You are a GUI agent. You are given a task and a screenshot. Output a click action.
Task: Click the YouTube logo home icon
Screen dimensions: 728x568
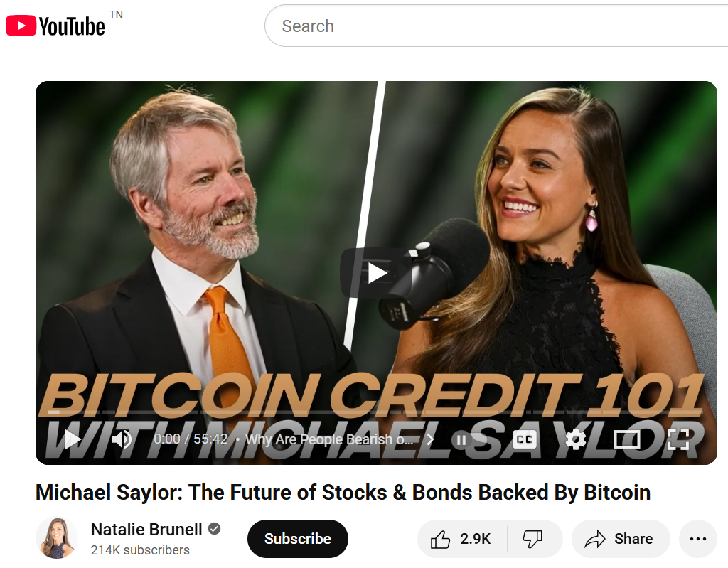tap(55, 26)
